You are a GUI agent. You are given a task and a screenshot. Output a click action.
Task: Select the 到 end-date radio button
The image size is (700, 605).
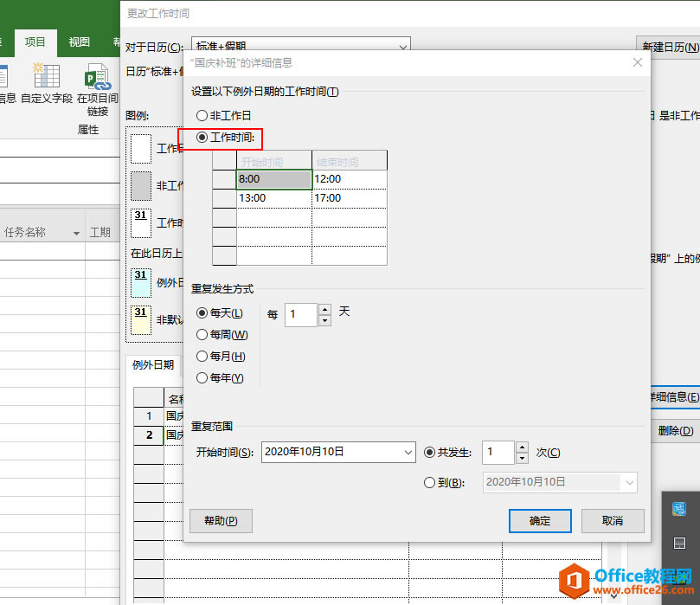(430, 483)
